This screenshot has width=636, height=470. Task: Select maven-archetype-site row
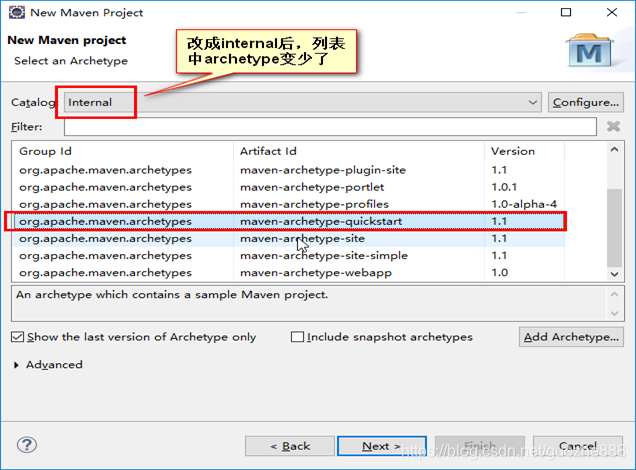point(288,238)
